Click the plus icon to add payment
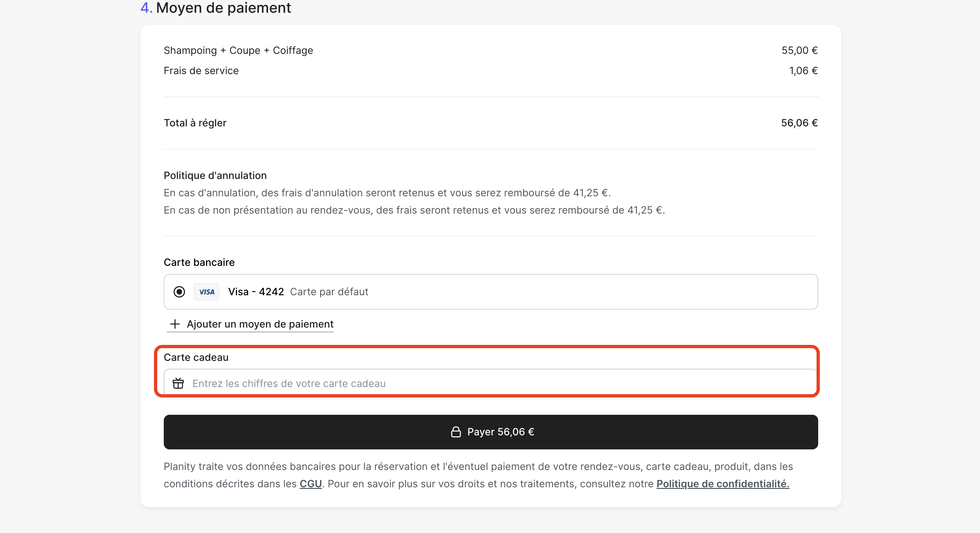Viewport: 980px width, 533px height. (x=175, y=324)
